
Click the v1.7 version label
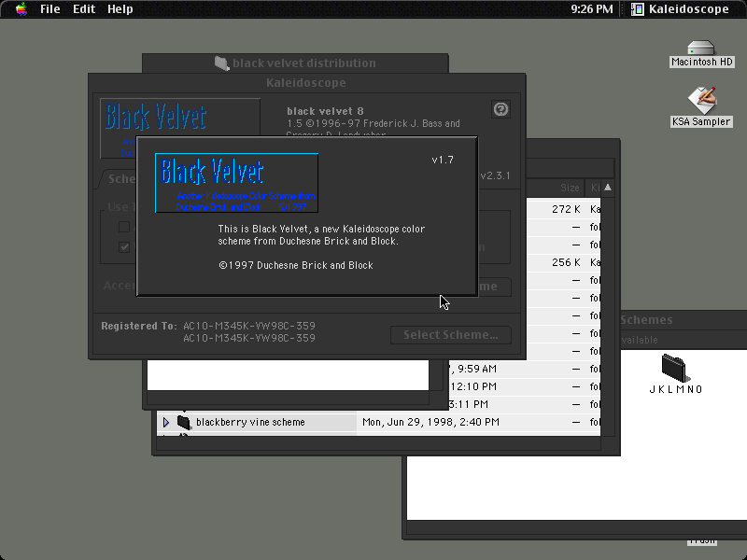(443, 160)
